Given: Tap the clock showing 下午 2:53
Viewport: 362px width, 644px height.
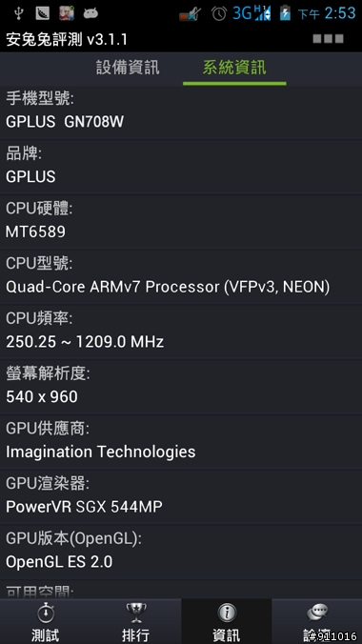Looking at the screenshot, I should (327, 13).
